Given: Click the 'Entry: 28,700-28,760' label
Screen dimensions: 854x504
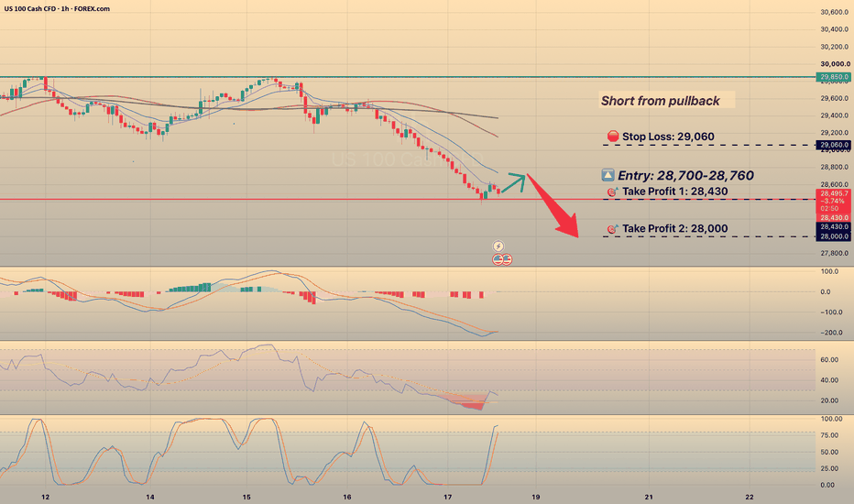Looking at the screenshot, I should coord(685,175).
